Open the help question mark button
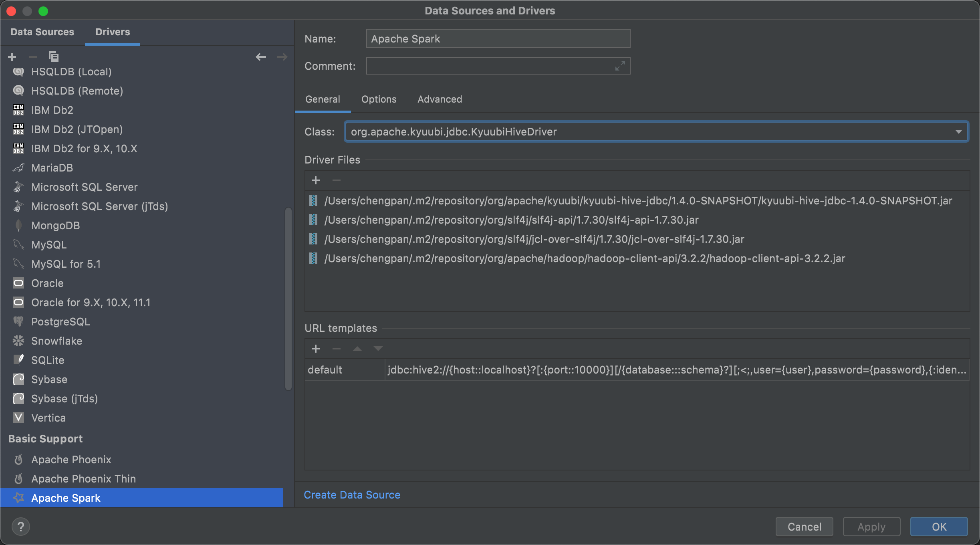This screenshot has height=545, width=980. [x=21, y=527]
